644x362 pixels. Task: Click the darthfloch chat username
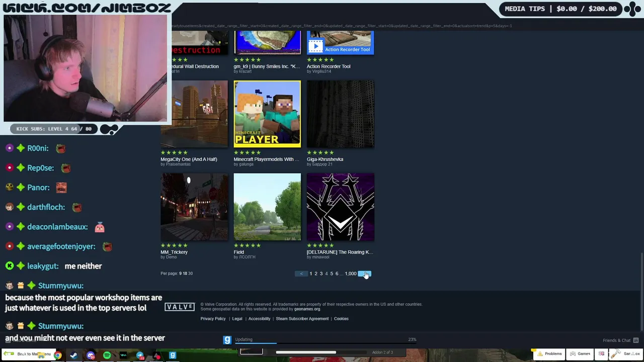tap(46, 207)
